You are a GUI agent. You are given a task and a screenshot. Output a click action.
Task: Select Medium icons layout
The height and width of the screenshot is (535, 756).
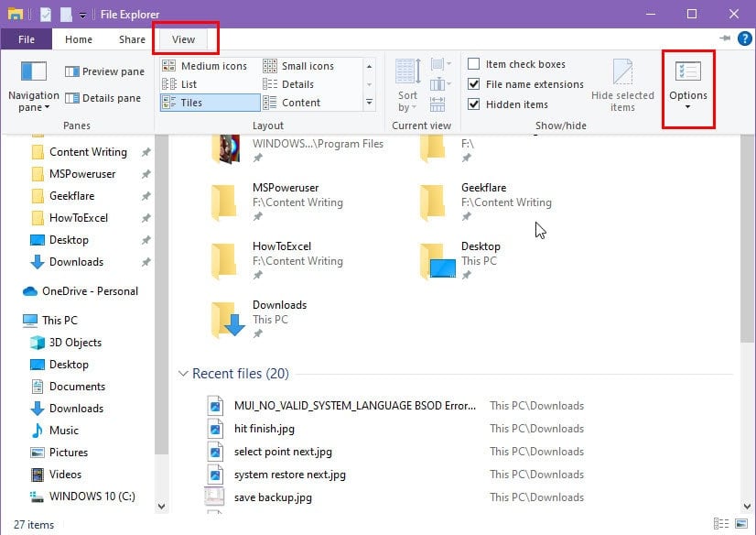click(x=204, y=66)
